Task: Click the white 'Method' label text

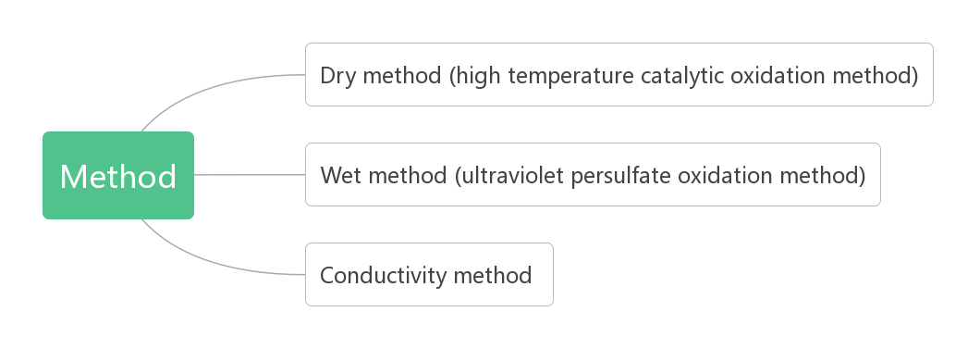Action: (x=118, y=177)
